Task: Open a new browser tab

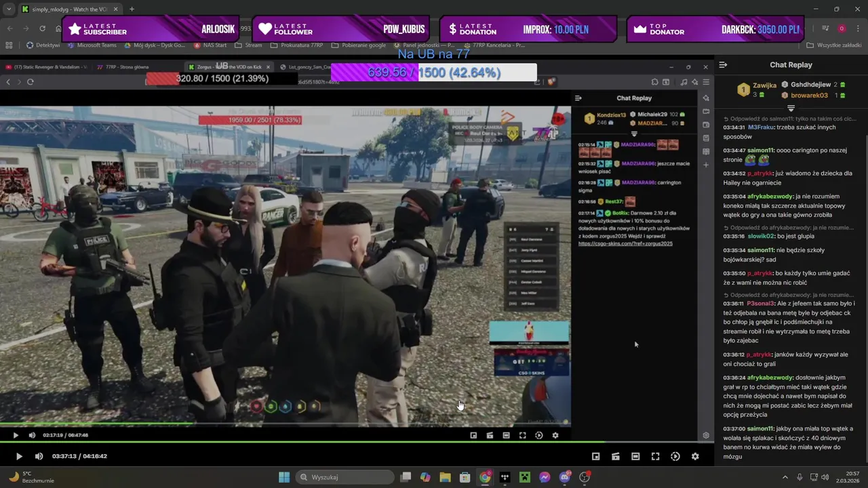Action: [132, 9]
